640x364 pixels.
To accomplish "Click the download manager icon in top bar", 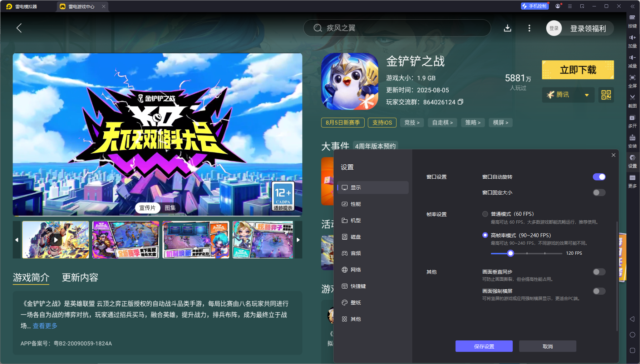I will 507,28.
